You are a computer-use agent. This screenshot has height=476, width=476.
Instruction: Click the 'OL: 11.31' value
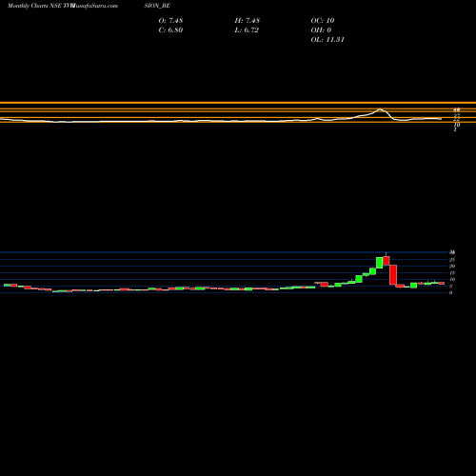click(327, 40)
